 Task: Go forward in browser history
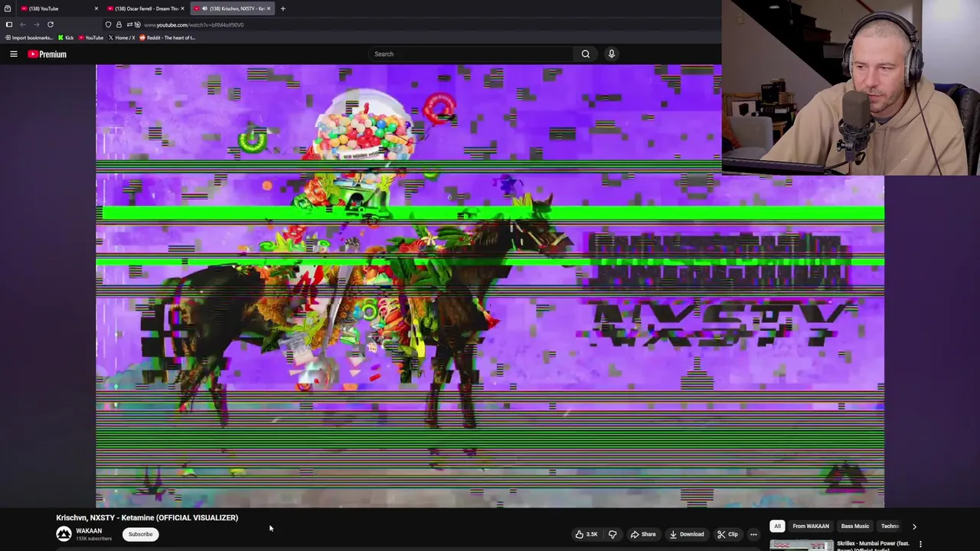click(x=36, y=24)
